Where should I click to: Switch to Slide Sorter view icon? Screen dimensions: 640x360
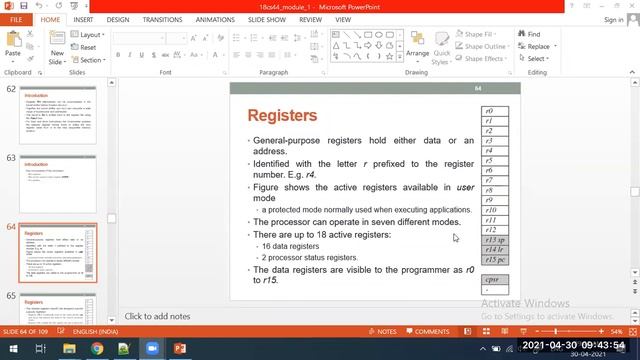486,331
